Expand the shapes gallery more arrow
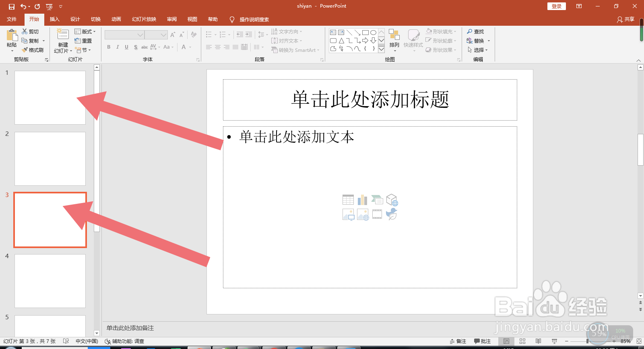 click(381, 49)
